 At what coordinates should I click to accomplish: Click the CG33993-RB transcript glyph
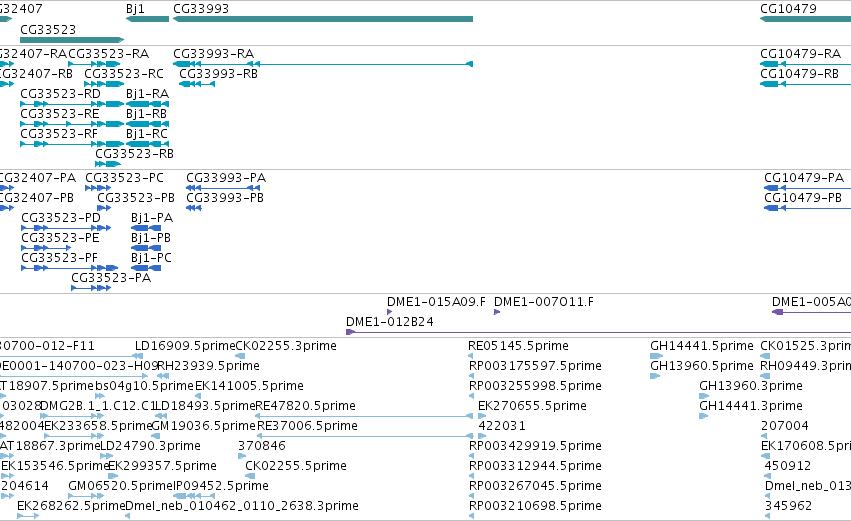(197, 84)
